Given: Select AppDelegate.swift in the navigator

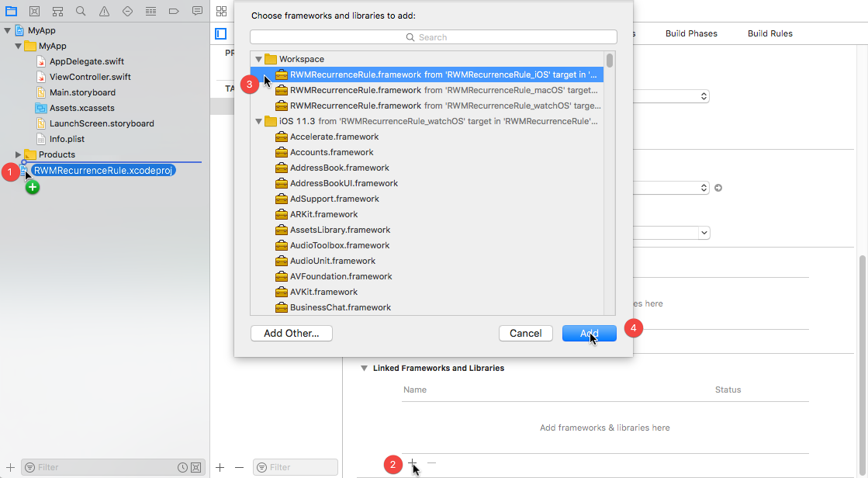Looking at the screenshot, I should click(x=86, y=61).
